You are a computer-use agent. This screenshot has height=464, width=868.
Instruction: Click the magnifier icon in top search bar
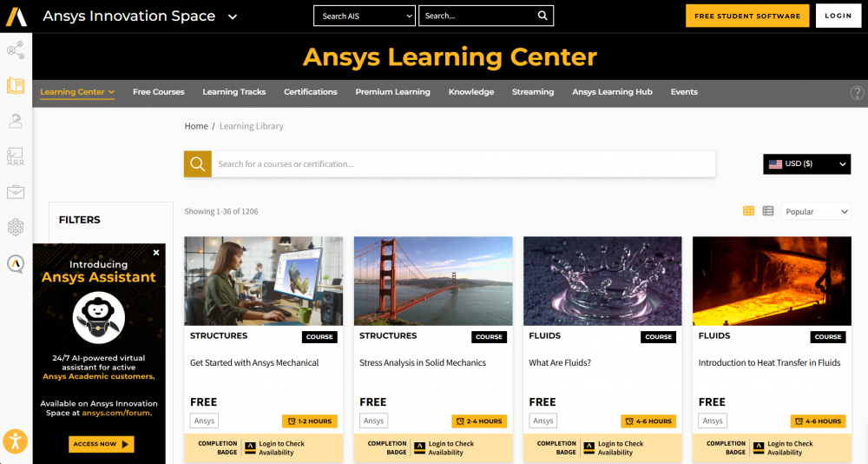[x=542, y=16]
